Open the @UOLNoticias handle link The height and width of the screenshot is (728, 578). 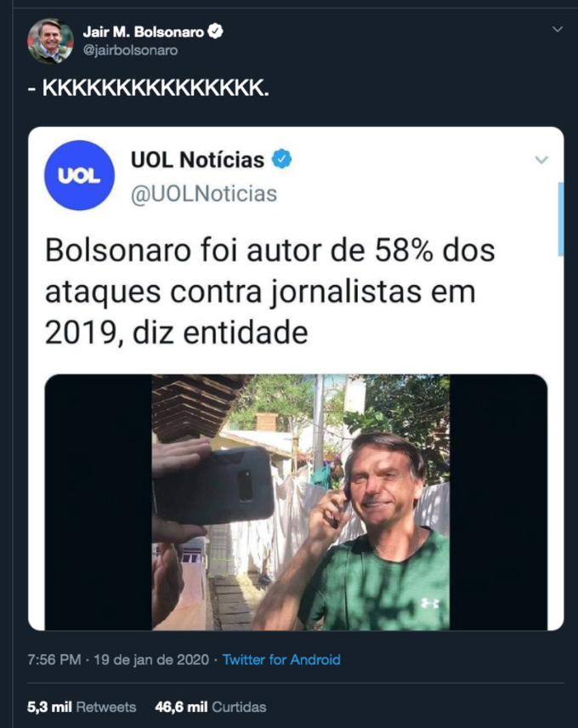coord(204,194)
